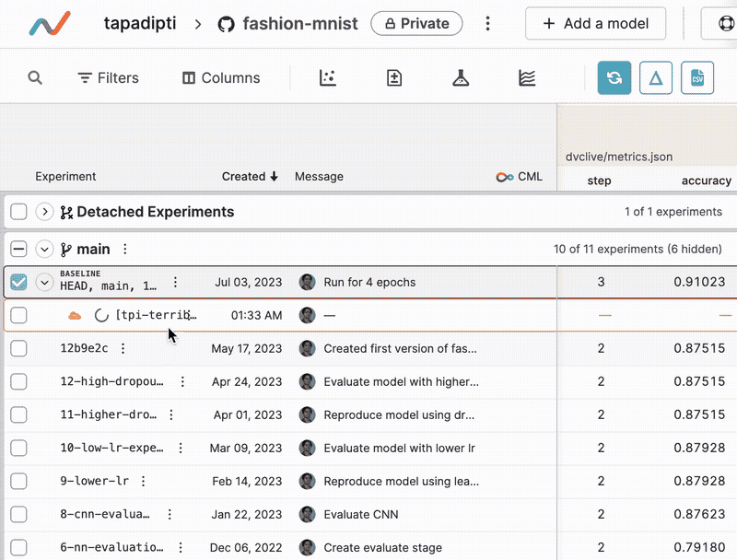737x560 pixels.
Task: Click the compare file diff icon
Action: pyautogui.click(x=394, y=77)
